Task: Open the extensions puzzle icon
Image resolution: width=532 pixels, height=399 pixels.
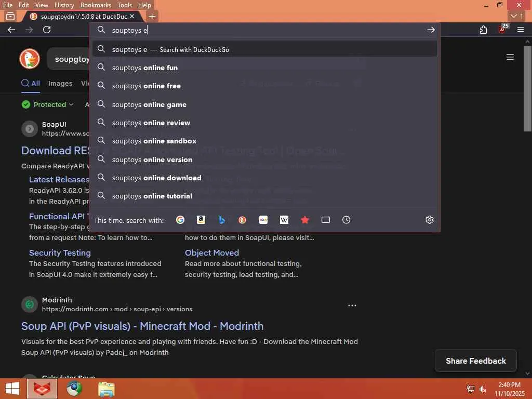Action: click(484, 30)
